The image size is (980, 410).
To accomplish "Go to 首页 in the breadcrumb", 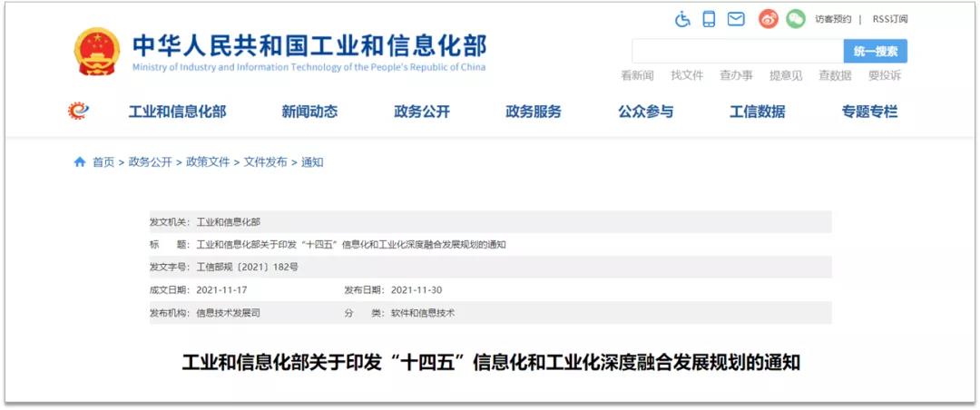I will [103, 162].
